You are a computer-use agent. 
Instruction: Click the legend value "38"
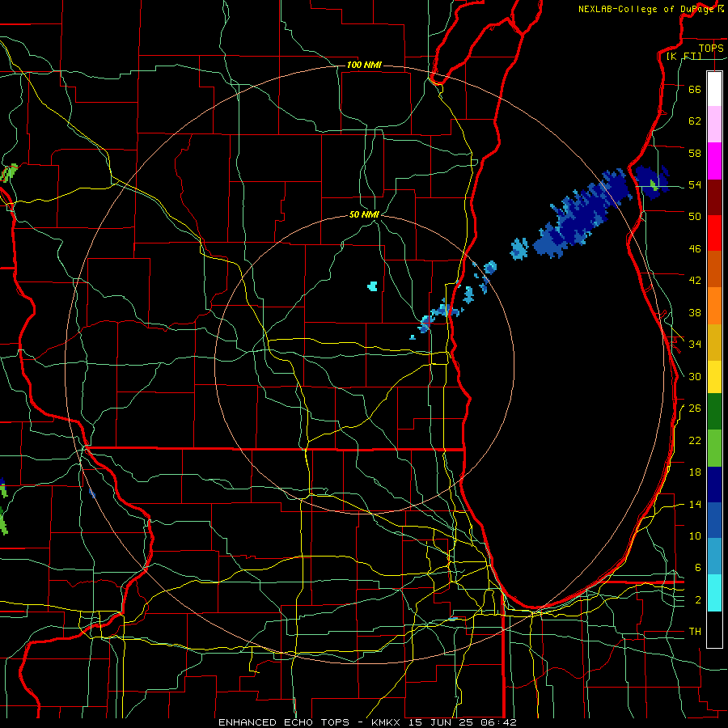click(695, 312)
